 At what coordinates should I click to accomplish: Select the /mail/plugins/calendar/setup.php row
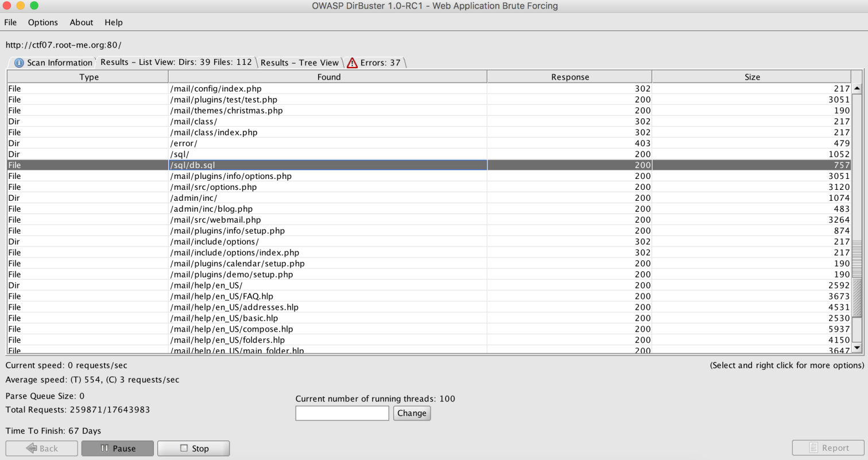(x=429, y=263)
